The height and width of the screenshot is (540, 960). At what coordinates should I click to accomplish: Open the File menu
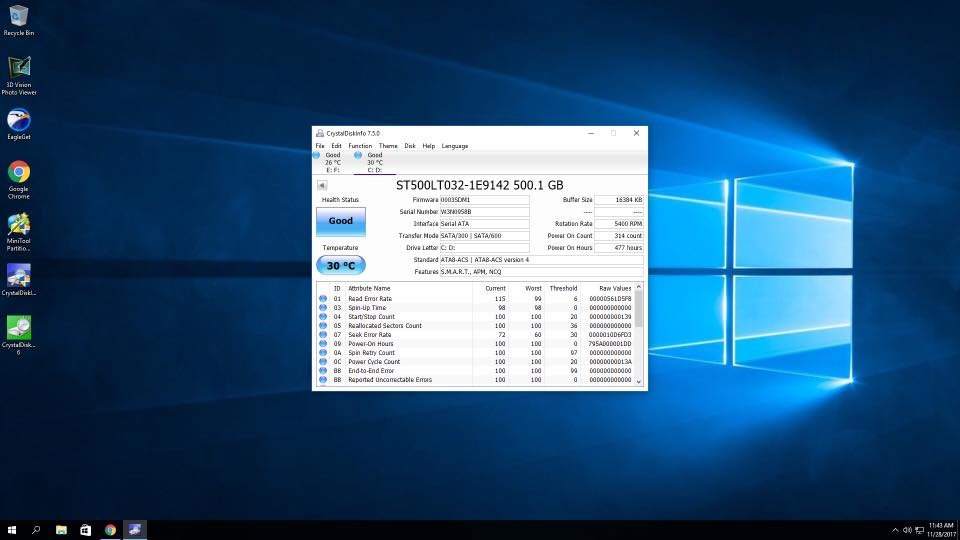[320, 146]
